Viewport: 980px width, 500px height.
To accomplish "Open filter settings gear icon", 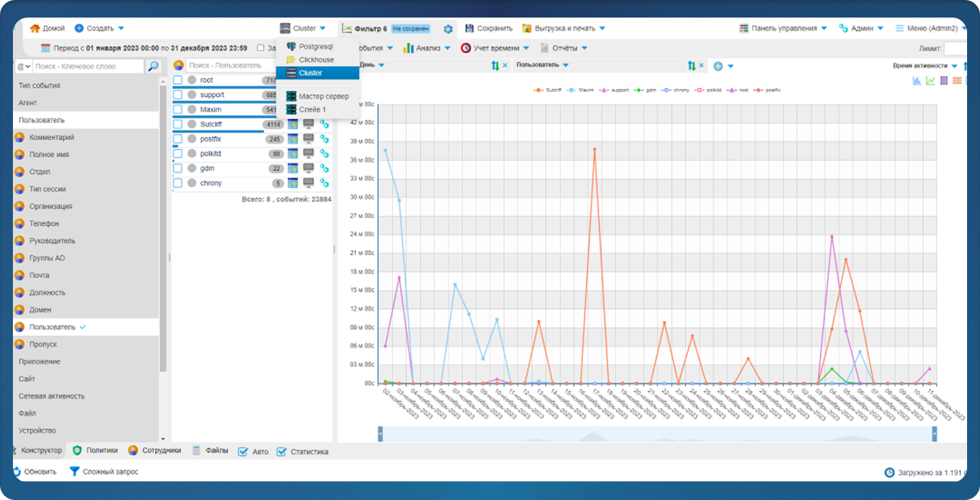I will coord(448,29).
